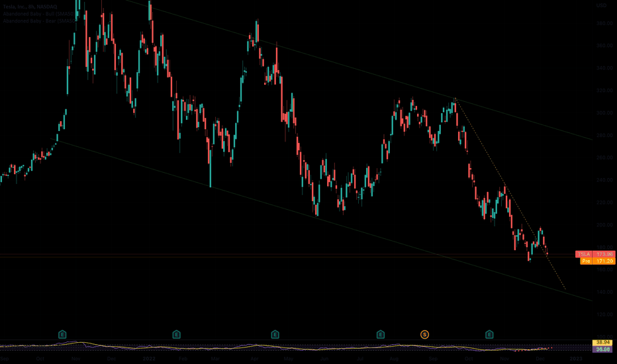Click the earnings marker near Feb 2022
This screenshot has height=364, width=617.
click(x=176, y=334)
